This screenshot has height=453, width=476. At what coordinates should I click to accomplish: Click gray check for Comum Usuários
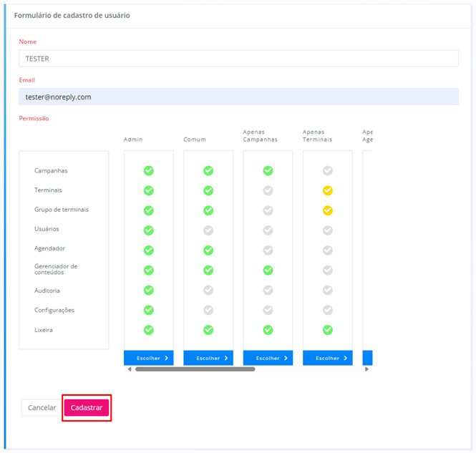tap(208, 230)
